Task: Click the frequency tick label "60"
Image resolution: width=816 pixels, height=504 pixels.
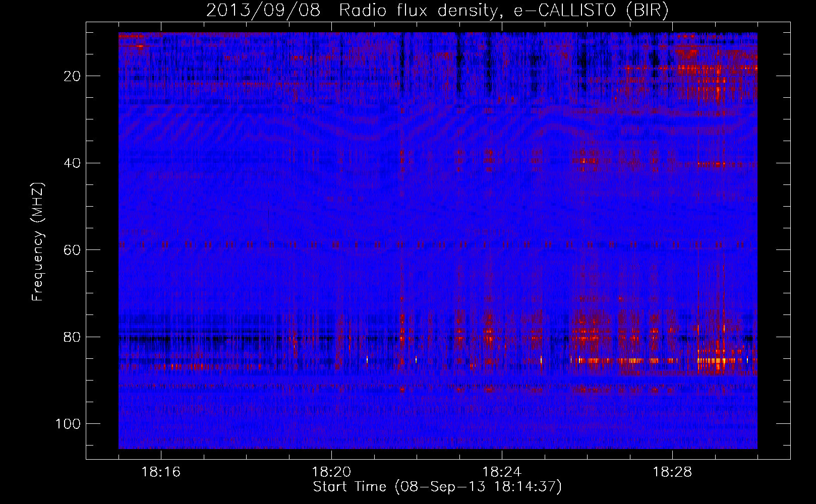Action: pyautogui.click(x=73, y=250)
